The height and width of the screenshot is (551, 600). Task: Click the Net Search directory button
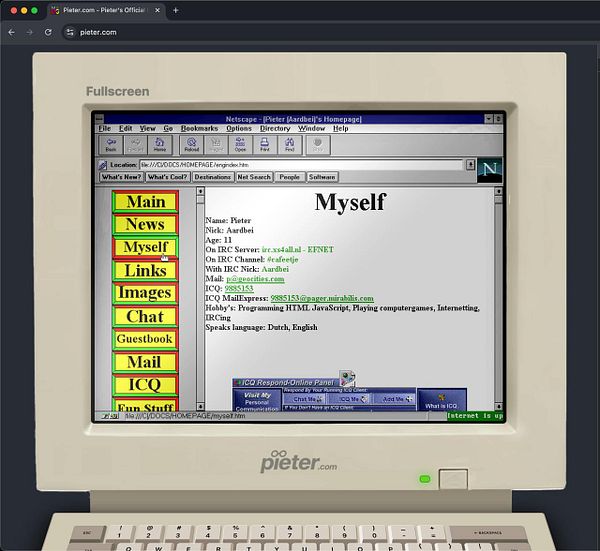[x=254, y=177]
